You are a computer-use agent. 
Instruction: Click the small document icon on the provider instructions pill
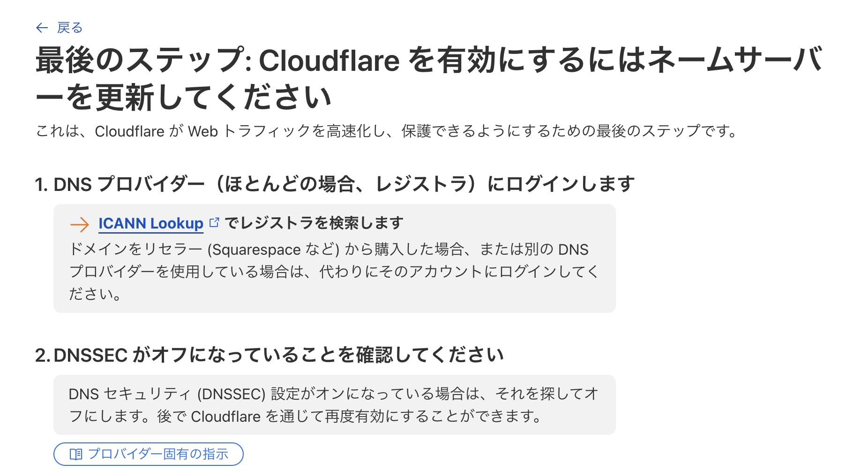point(75,454)
